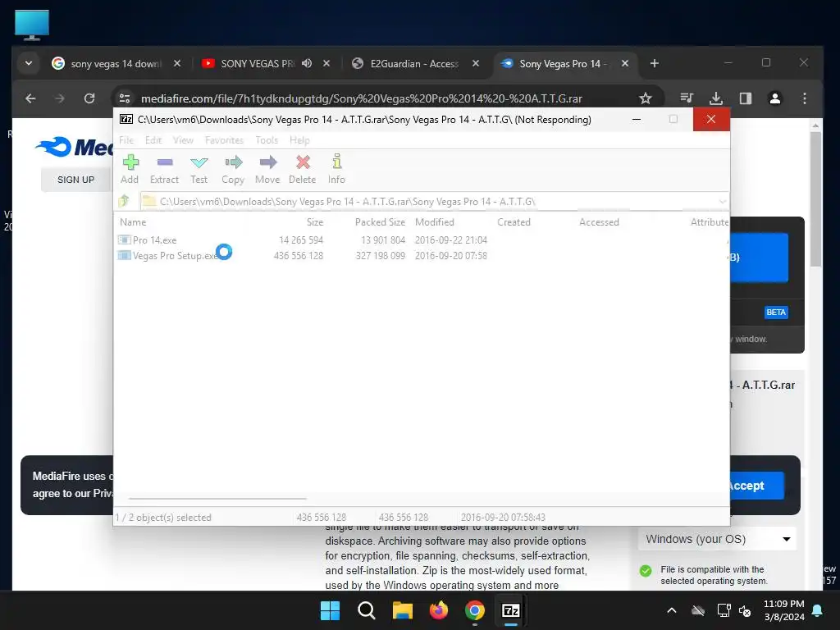Click the 7-Zip taskbar icon
The height and width of the screenshot is (630, 840).
511,610
